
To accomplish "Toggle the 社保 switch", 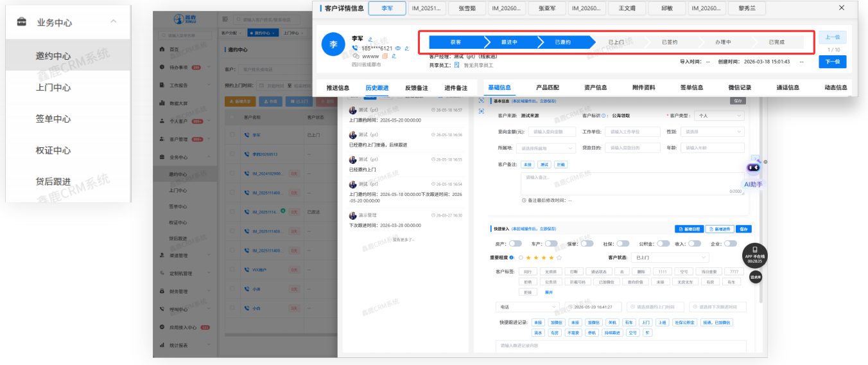I will coord(623,244).
